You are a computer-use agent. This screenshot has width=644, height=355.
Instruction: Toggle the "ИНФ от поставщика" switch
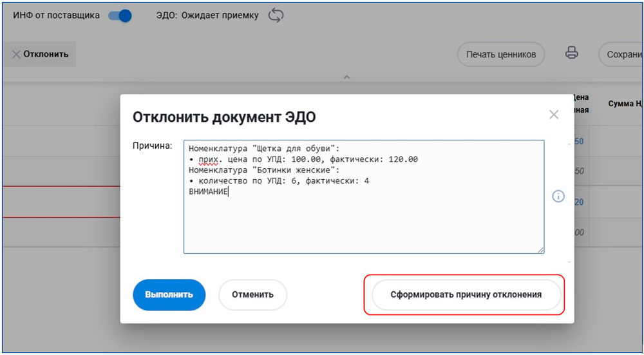tap(120, 15)
